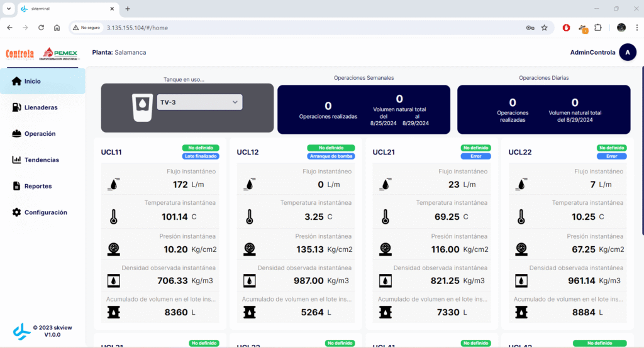This screenshot has height=348, width=644.
Task: Select the Inicio menu item
Action: (43, 81)
